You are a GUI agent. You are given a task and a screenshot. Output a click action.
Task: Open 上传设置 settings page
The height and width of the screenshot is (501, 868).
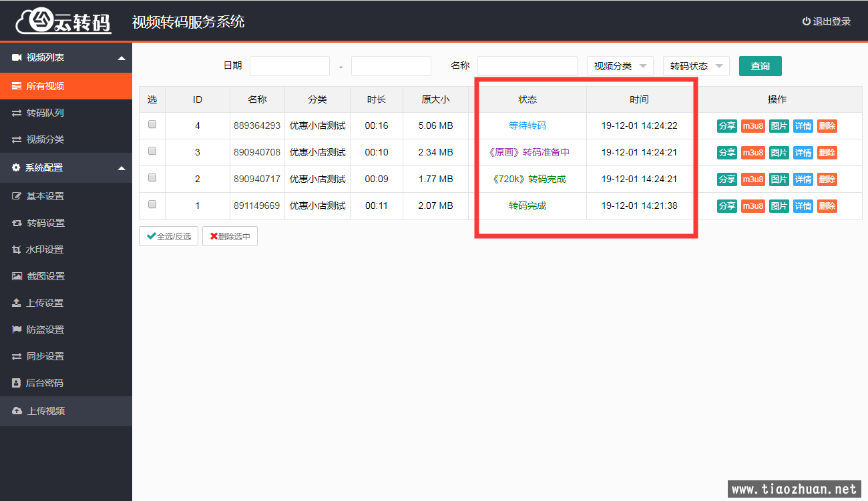(x=66, y=303)
